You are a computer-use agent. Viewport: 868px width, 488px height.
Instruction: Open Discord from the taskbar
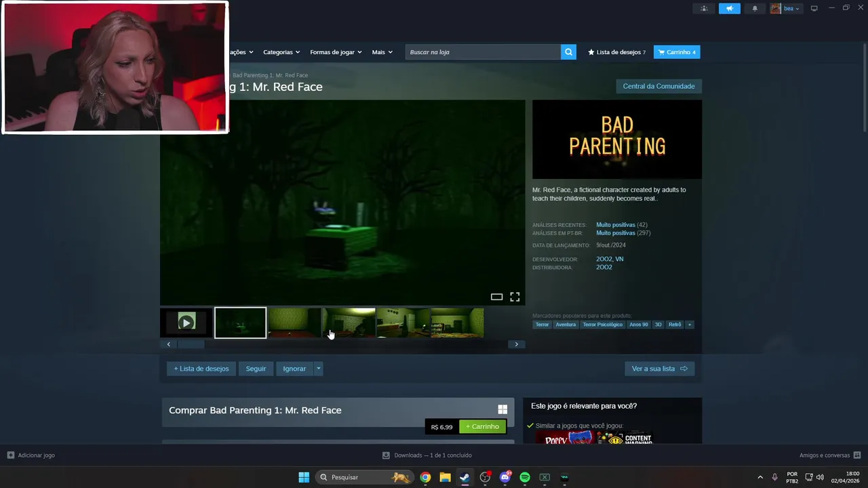505,477
